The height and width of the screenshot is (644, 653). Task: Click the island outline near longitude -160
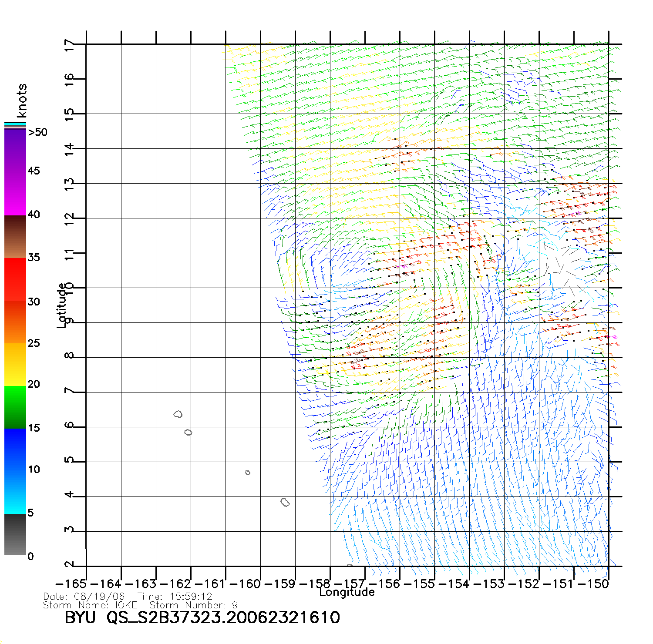click(x=248, y=473)
